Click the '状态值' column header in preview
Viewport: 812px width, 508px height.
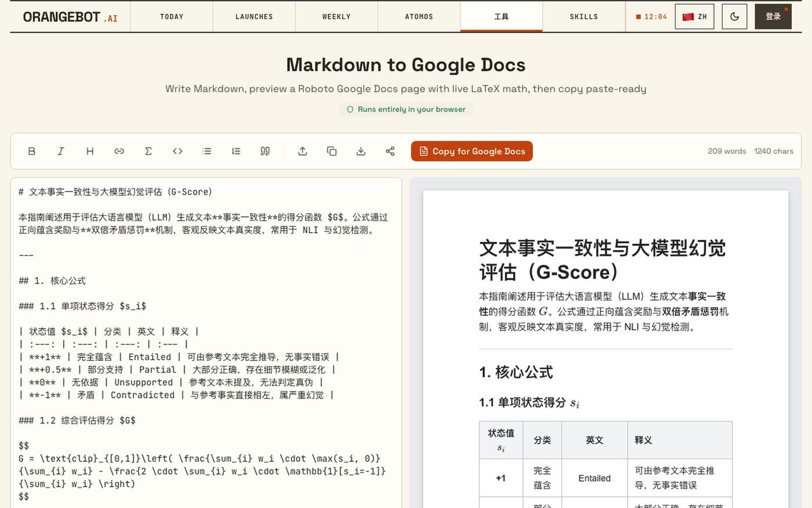click(x=501, y=440)
